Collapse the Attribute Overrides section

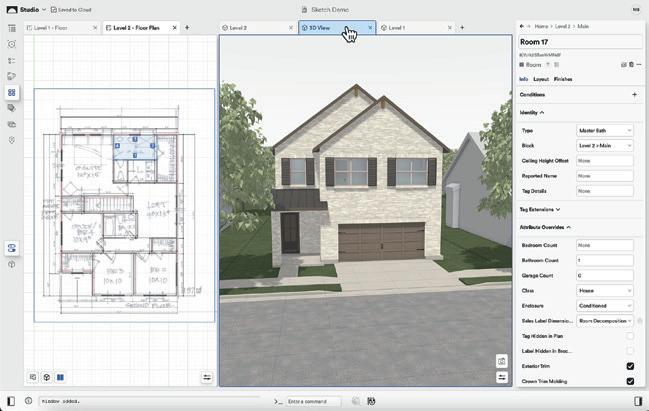coord(545,227)
